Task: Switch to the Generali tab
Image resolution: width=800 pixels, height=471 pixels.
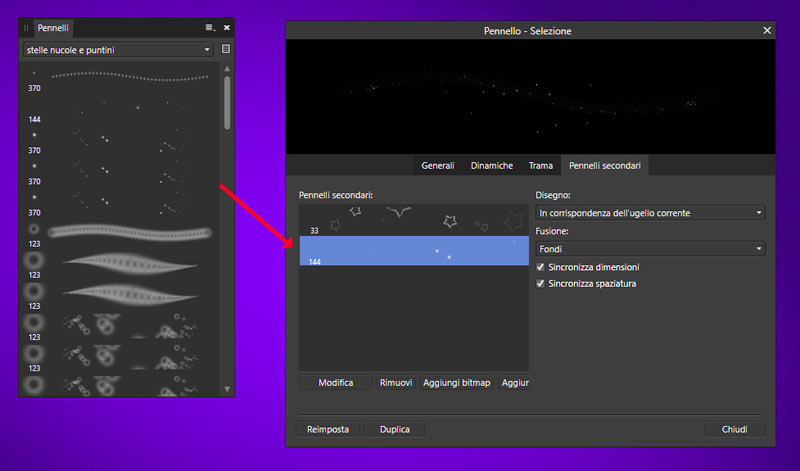Action: (x=438, y=165)
